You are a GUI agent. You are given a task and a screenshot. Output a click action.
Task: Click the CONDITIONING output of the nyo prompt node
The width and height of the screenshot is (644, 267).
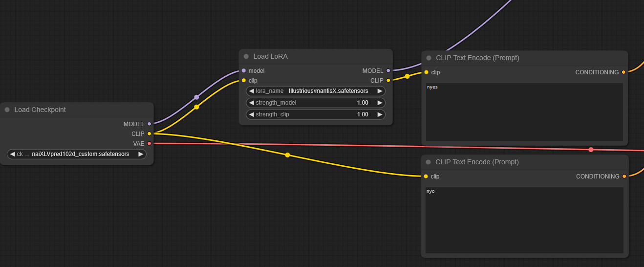(x=624, y=176)
